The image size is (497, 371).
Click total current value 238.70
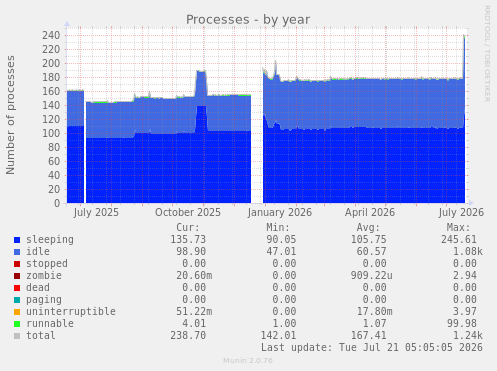[188, 336]
